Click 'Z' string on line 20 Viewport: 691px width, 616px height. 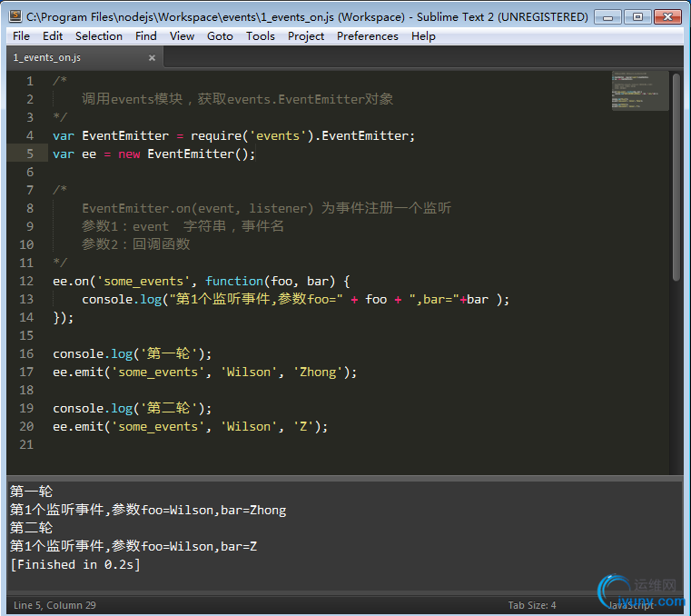pos(303,427)
